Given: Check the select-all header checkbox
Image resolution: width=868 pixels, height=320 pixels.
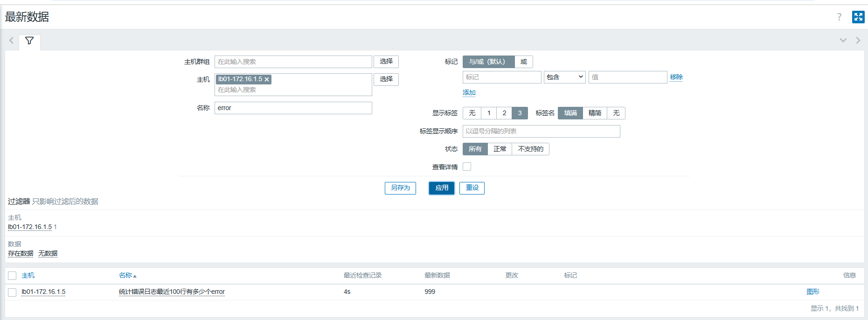Looking at the screenshot, I should (12, 276).
